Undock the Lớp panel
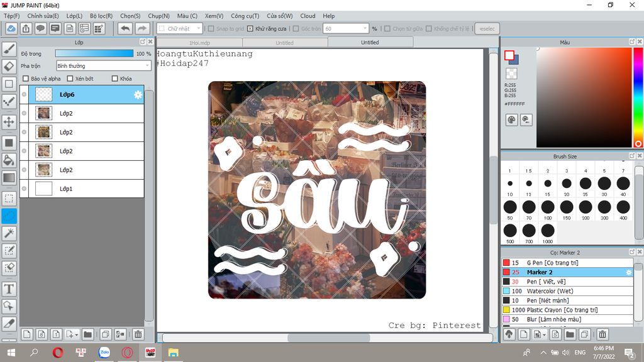This screenshot has width=644, height=362. 143,42
